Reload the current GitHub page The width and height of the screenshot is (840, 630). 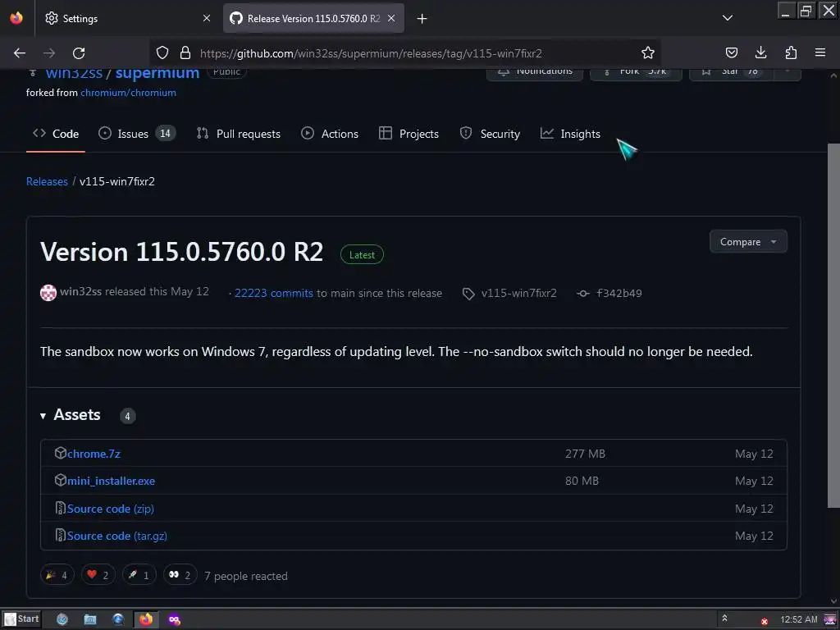tap(79, 53)
